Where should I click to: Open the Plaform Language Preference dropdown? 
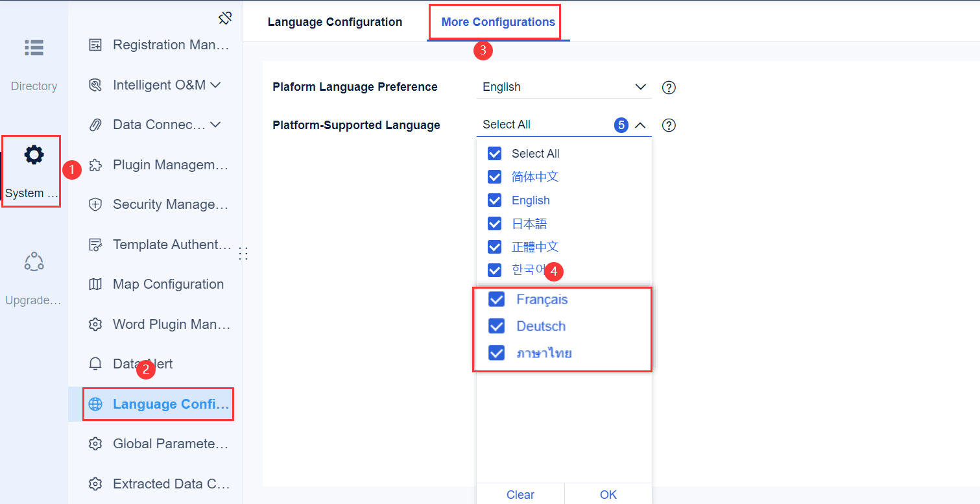click(x=564, y=86)
